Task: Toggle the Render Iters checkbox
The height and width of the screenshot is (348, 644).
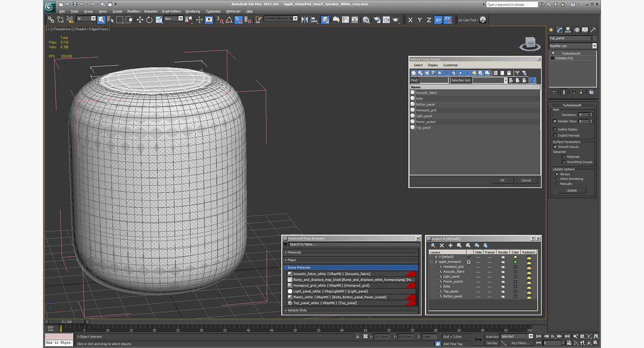Action: point(554,121)
